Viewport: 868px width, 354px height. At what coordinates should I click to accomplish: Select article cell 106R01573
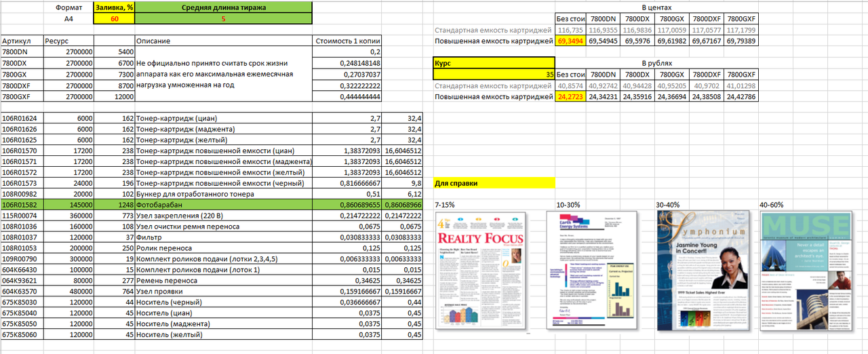(x=21, y=184)
